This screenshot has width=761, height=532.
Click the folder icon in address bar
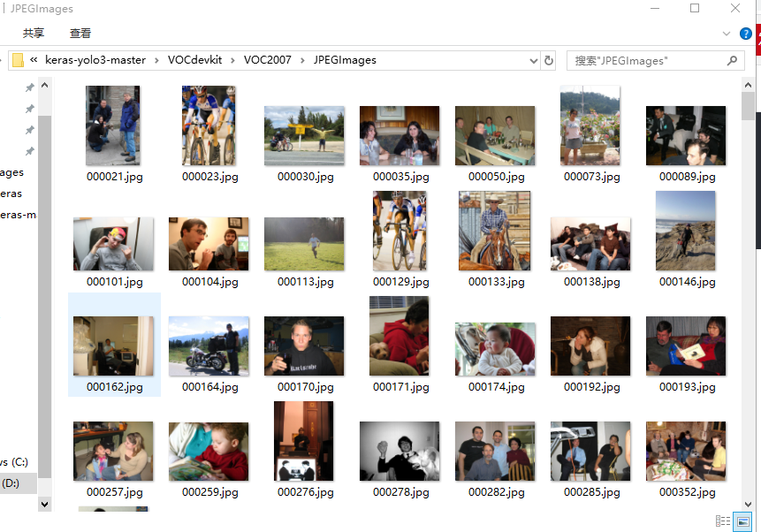[x=18, y=60]
